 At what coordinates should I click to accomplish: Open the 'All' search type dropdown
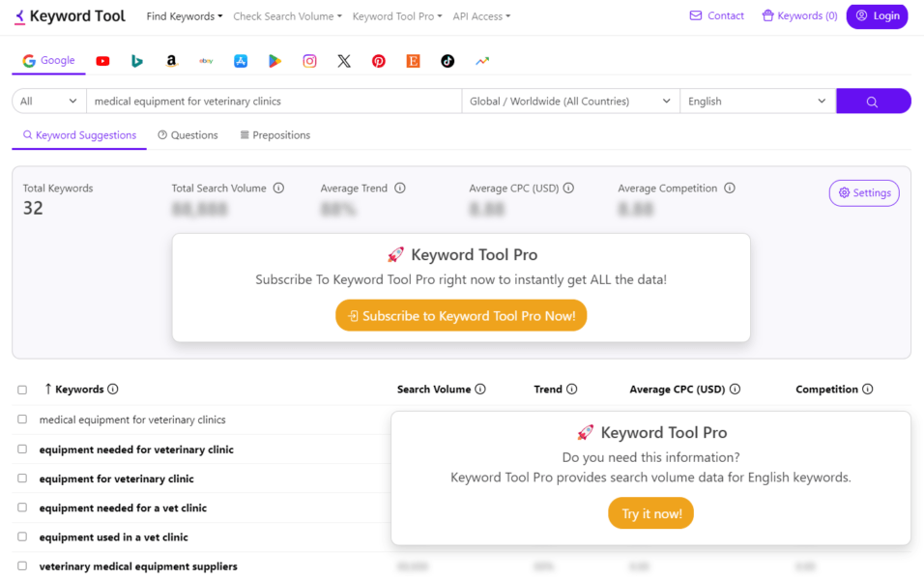[x=47, y=101]
